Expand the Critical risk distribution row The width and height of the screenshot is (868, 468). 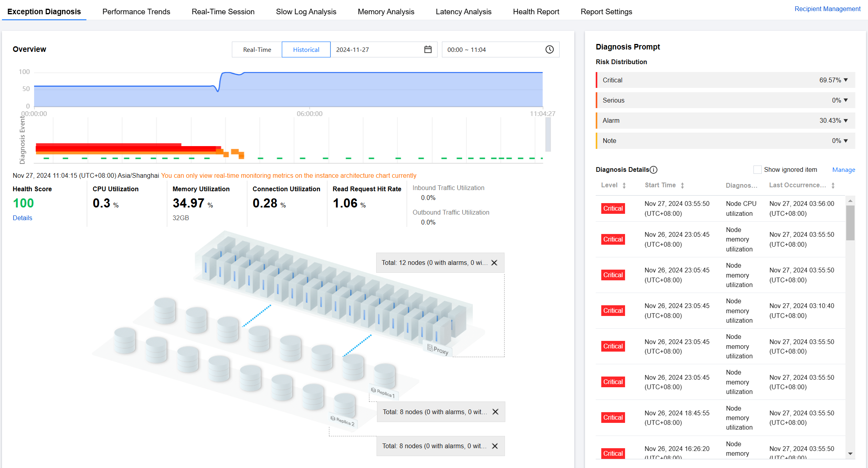[x=845, y=80]
